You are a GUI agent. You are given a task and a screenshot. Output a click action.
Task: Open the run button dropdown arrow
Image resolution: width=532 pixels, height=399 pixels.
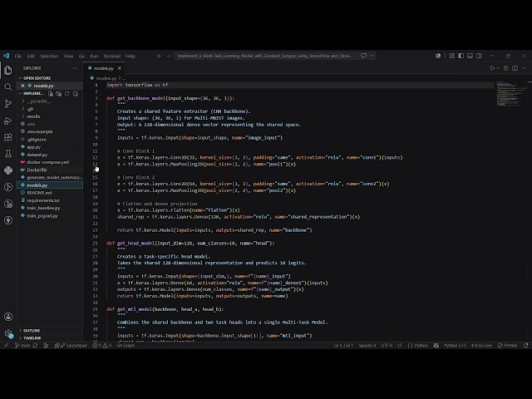[x=498, y=68]
